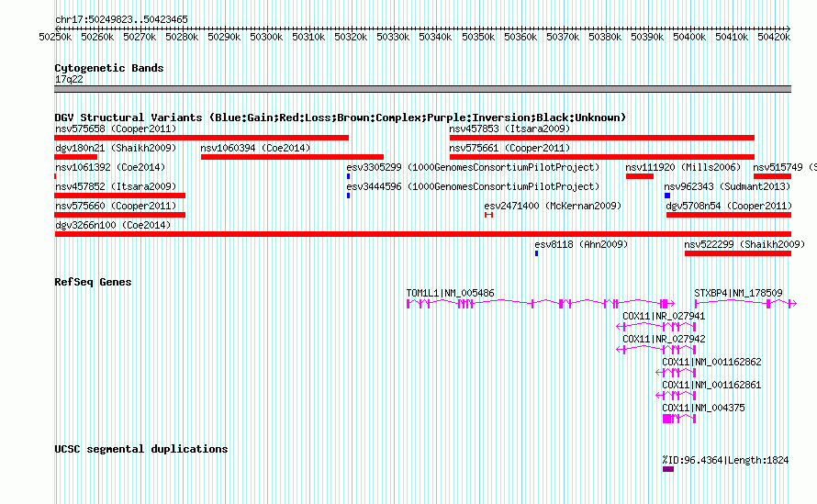
Task: Click the COX11 NR_027942 transcript glyph
Action: 656,349
